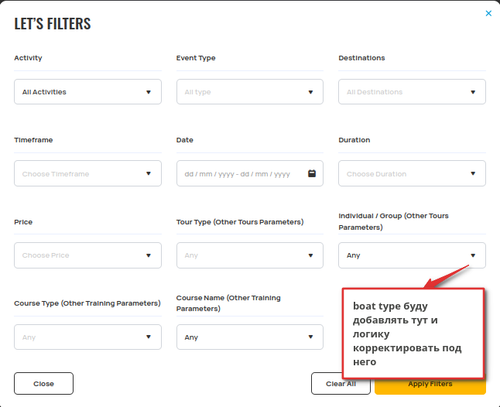
Task: Click the arrow icon in Activity dropdown
Action: pos(149,92)
